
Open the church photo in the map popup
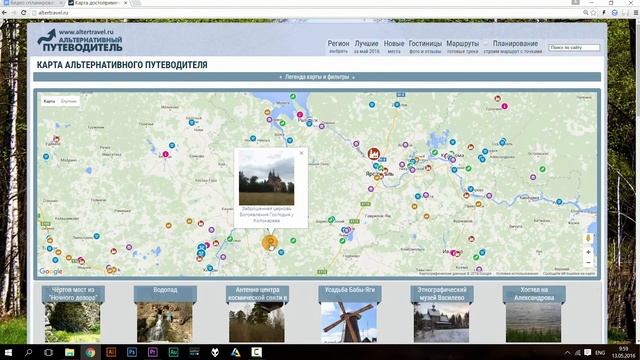pyautogui.click(x=266, y=177)
